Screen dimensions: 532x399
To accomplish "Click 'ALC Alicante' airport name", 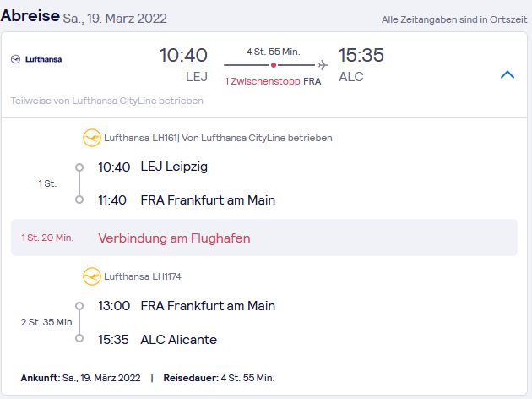I will [179, 340].
